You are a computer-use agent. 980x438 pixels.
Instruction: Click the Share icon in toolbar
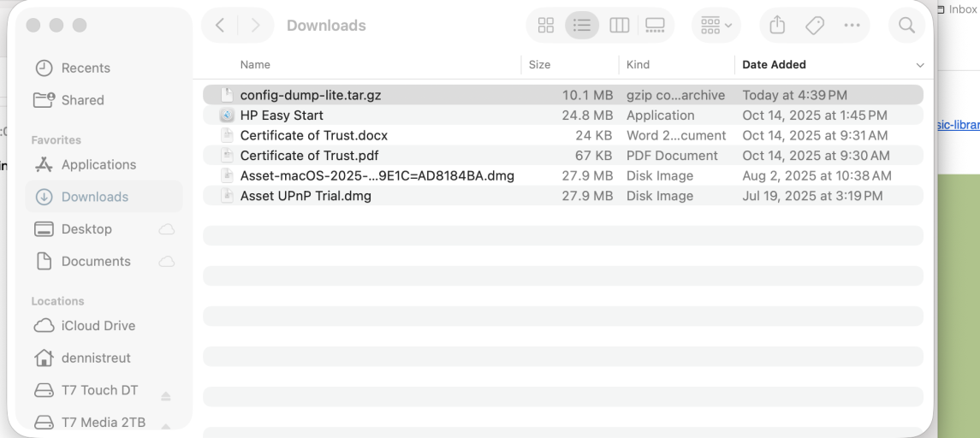777,26
